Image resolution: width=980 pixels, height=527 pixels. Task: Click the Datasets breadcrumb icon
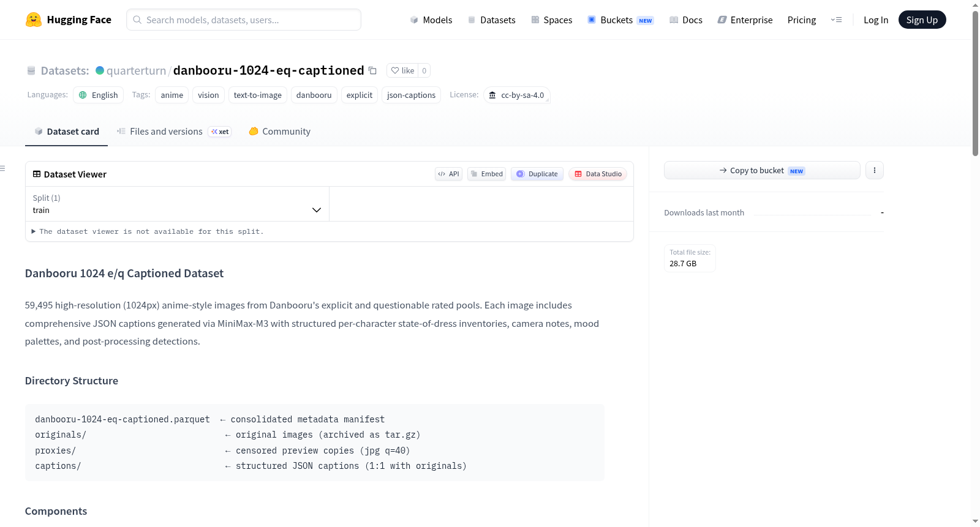(31, 70)
